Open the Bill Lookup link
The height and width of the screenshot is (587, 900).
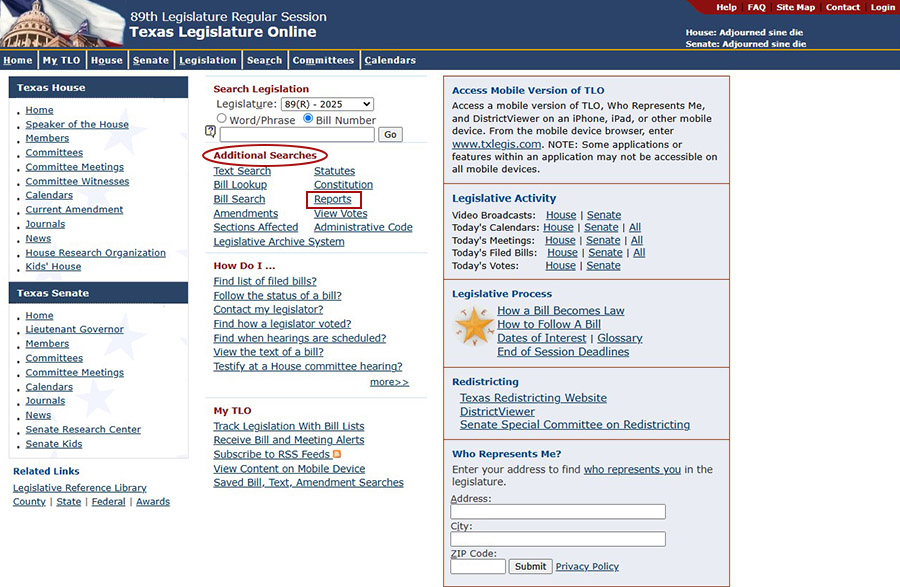tap(240, 185)
